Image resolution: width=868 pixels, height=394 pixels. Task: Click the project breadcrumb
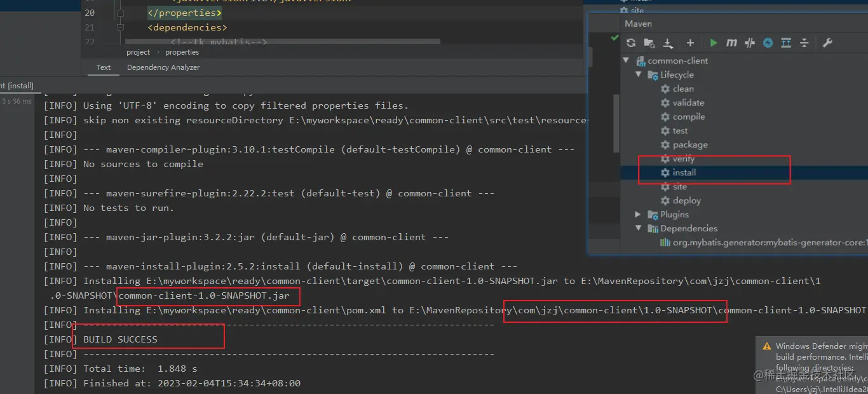138,52
